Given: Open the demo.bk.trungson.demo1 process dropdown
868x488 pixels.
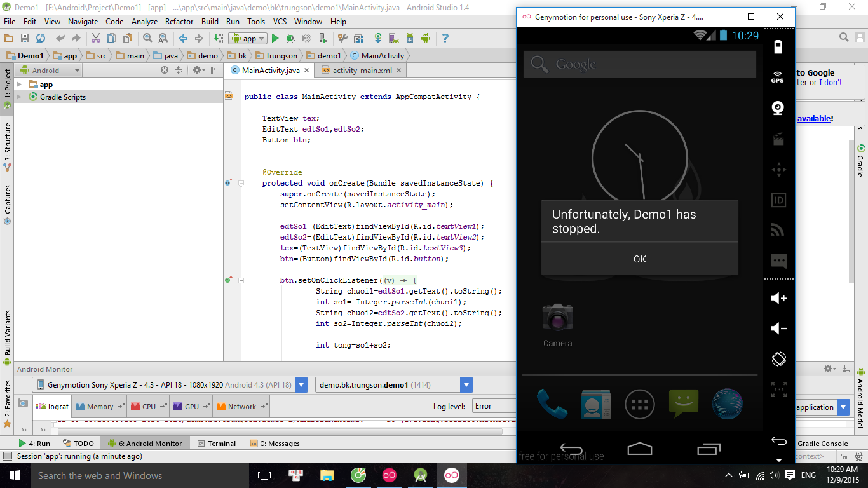Looking at the screenshot, I should tap(466, 384).
